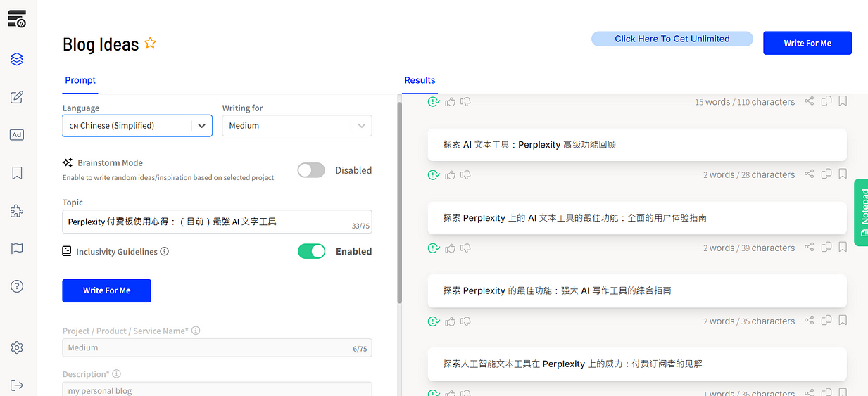Enable the Brainstorm Mode toggle
868x396 pixels.
click(311, 170)
